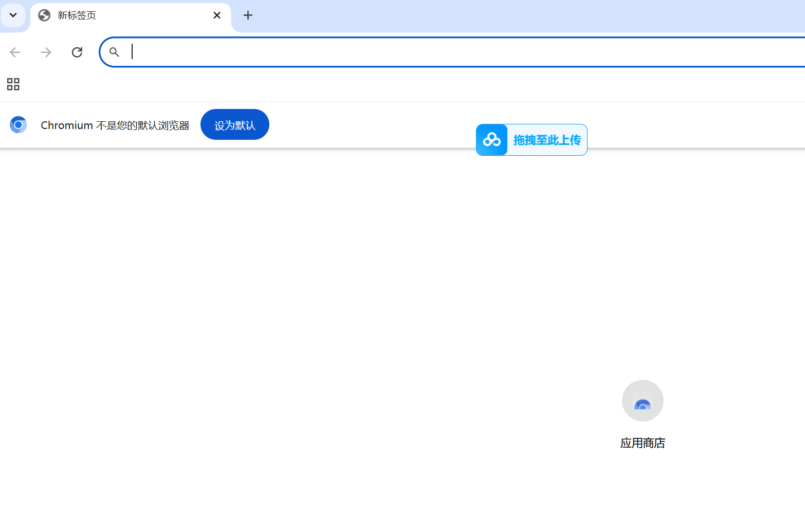
Task: Open a new tab with the plus
Action: coord(248,15)
